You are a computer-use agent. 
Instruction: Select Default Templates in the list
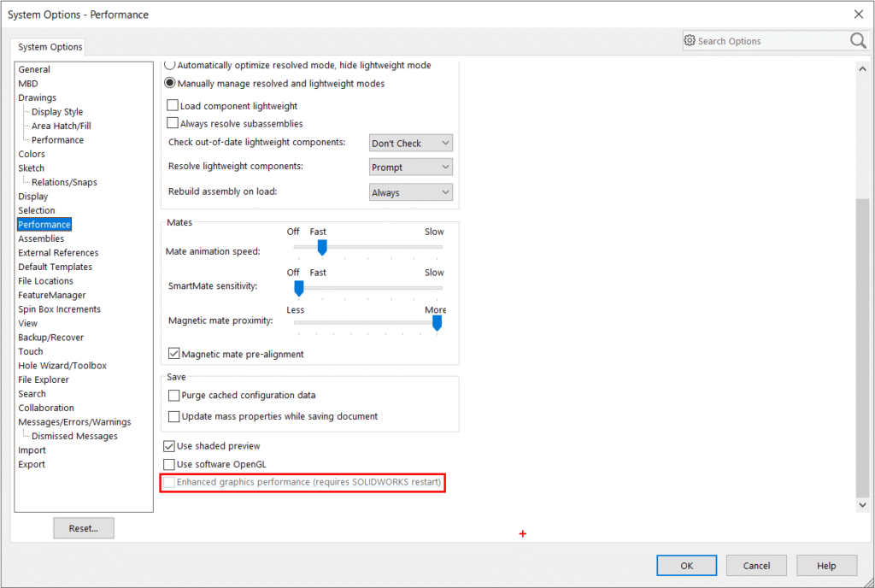[x=55, y=267]
